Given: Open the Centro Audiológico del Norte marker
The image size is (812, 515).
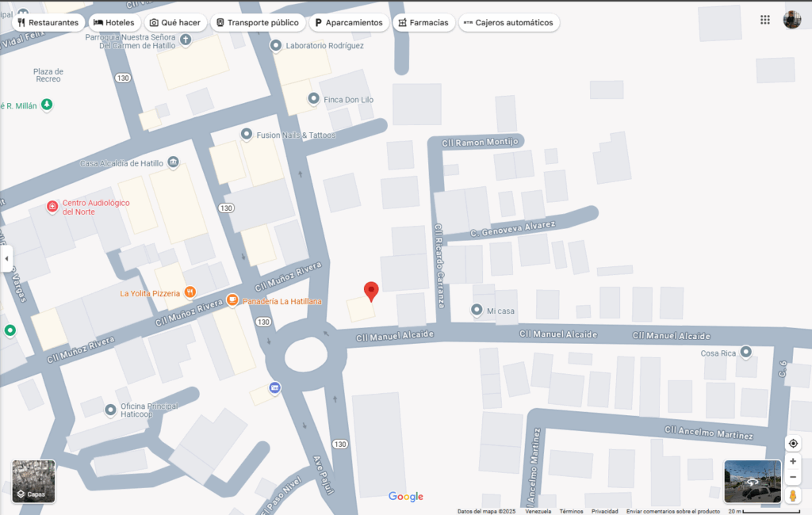Looking at the screenshot, I should point(52,207).
